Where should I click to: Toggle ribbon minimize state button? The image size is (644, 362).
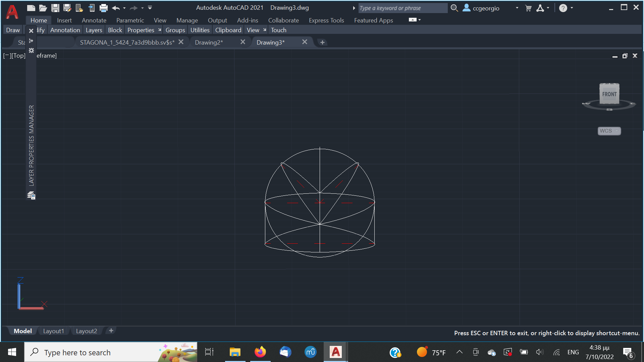click(413, 20)
